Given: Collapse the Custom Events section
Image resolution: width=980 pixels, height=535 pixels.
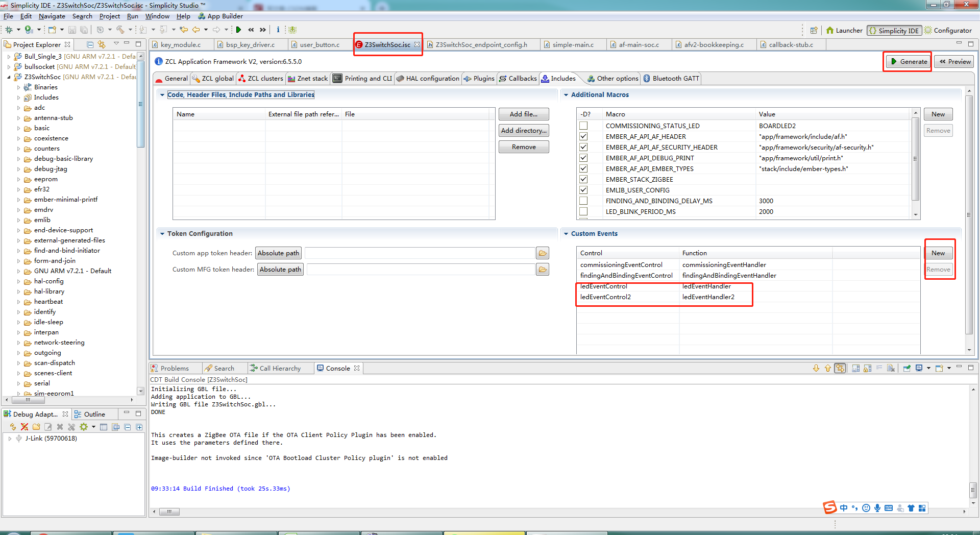Looking at the screenshot, I should (566, 234).
